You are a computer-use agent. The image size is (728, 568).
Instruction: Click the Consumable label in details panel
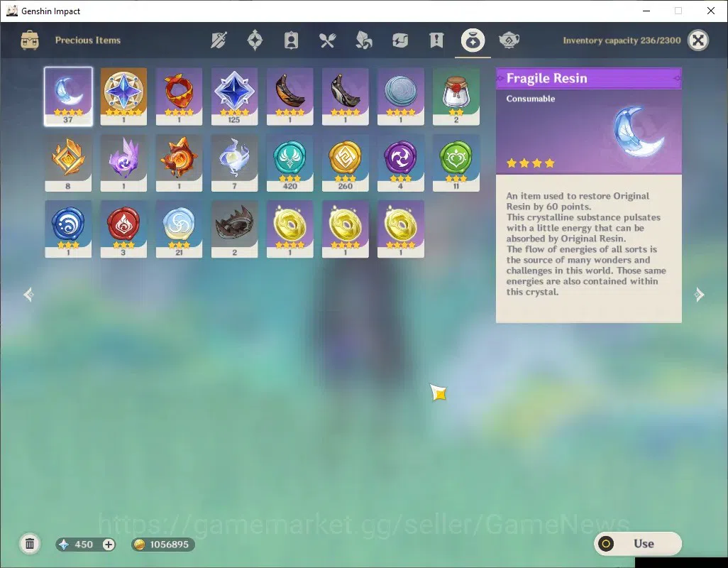530,99
